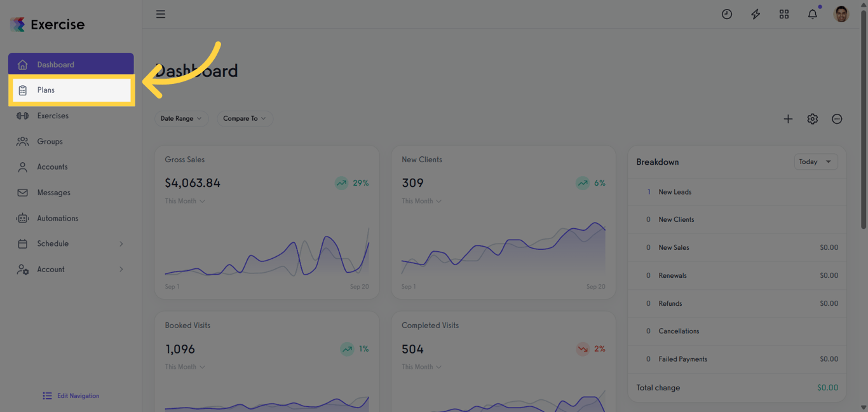
Task: Click the lightning bolt quick actions icon
Action: (756, 14)
